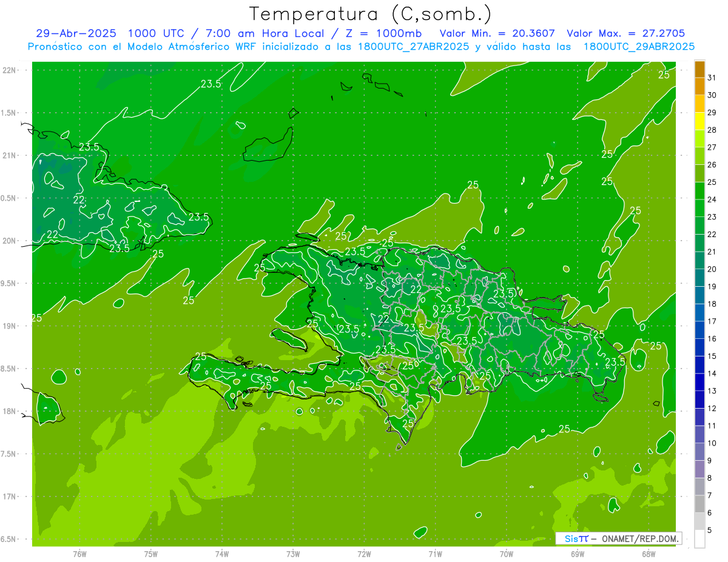Click the colorbar label "11"
This screenshot has height=562, width=728.
(712, 426)
